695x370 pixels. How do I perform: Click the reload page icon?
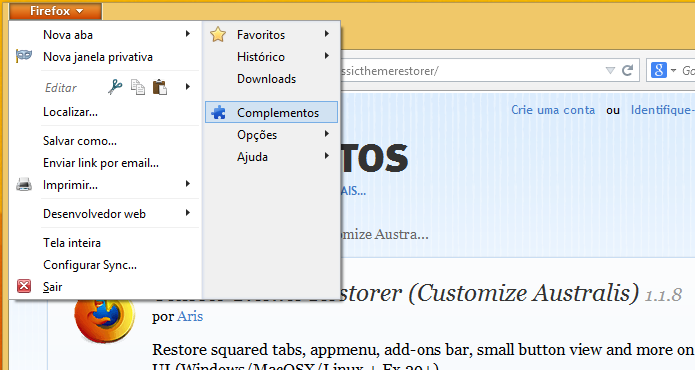click(x=627, y=70)
